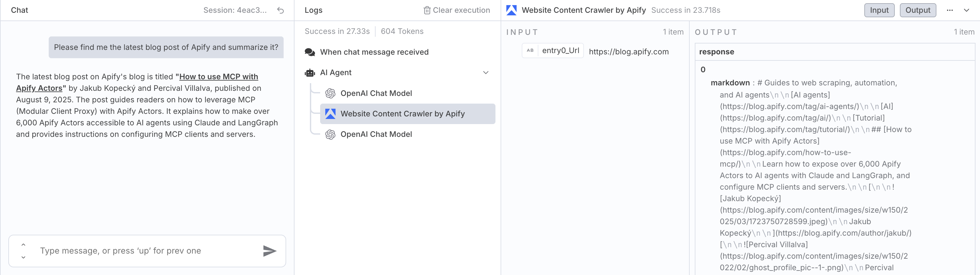The height and width of the screenshot is (275, 980).
Task: Show next message with down chevron
Action: pyautogui.click(x=24, y=257)
